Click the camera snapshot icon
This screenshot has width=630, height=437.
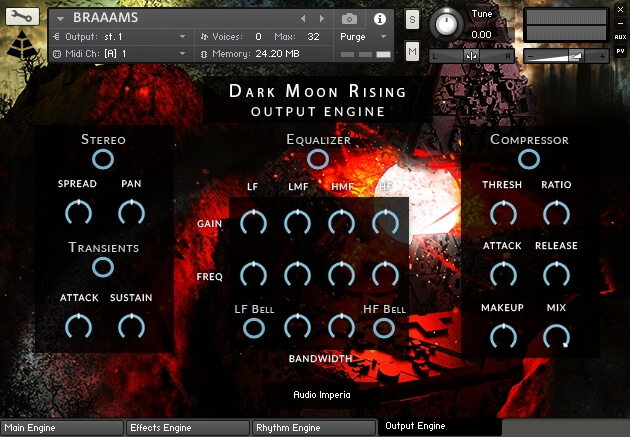[x=349, y=19]
